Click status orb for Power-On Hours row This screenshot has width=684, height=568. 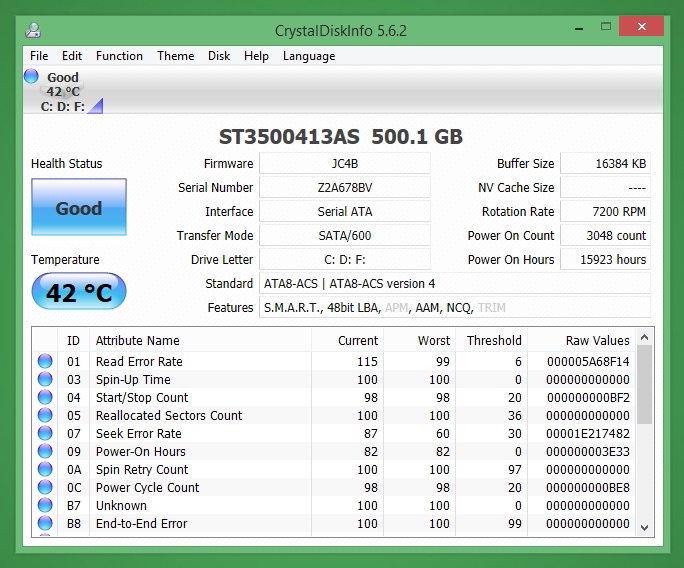click(45, 451)
